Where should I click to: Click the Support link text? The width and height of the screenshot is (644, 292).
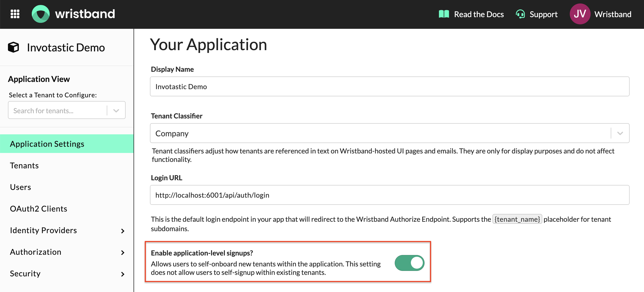tap(543, 14)
